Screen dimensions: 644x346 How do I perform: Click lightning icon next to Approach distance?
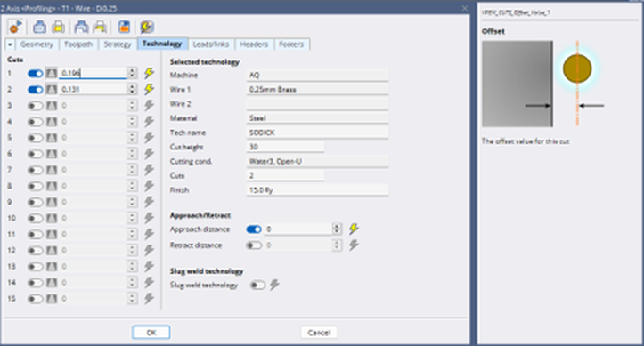pyautogui.click(x=354, y=229)
